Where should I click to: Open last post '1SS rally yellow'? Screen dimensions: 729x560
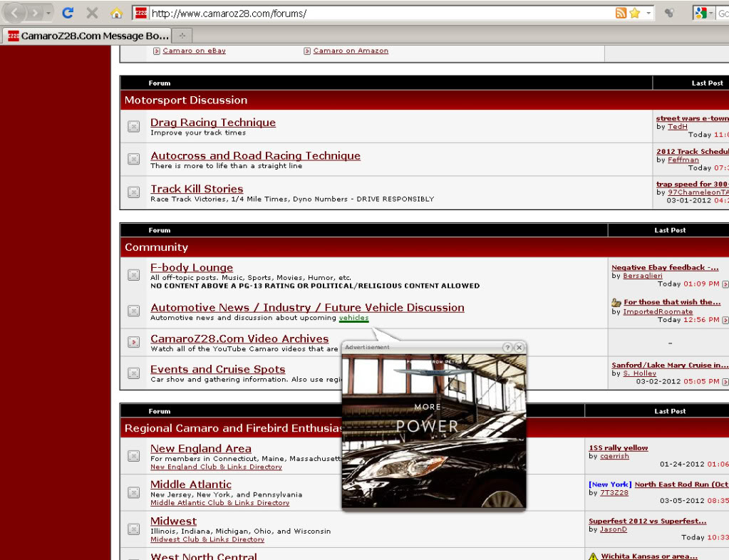tap(619, 448)
